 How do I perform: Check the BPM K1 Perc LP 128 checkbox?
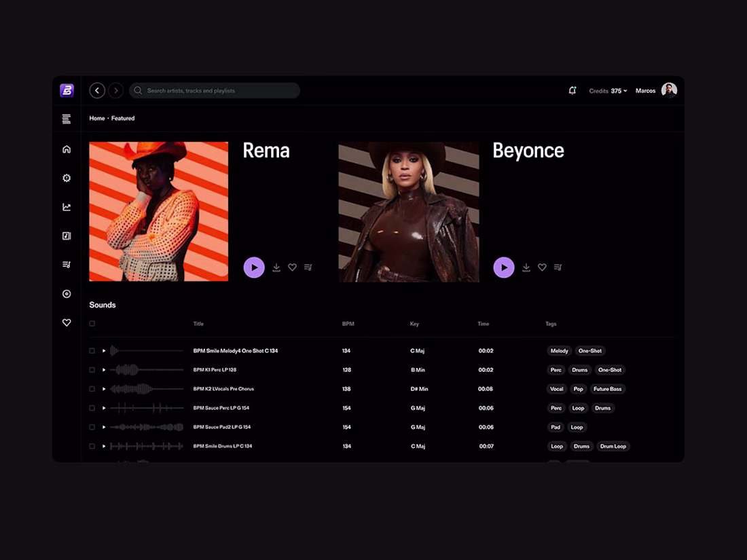[x=92, y=370]
